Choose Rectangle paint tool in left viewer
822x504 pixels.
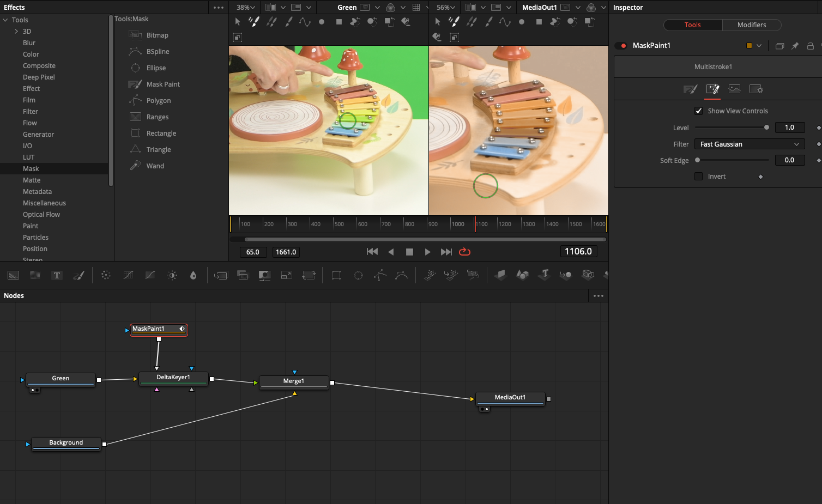pos(339,22)
